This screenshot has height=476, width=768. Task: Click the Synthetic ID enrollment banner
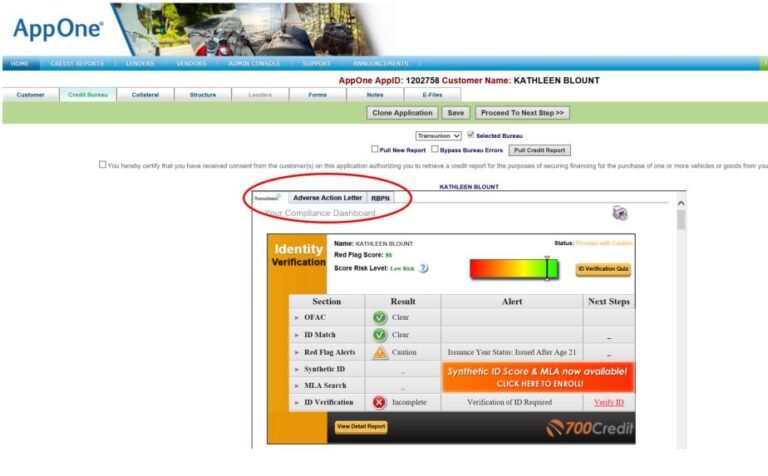(538, 377)
